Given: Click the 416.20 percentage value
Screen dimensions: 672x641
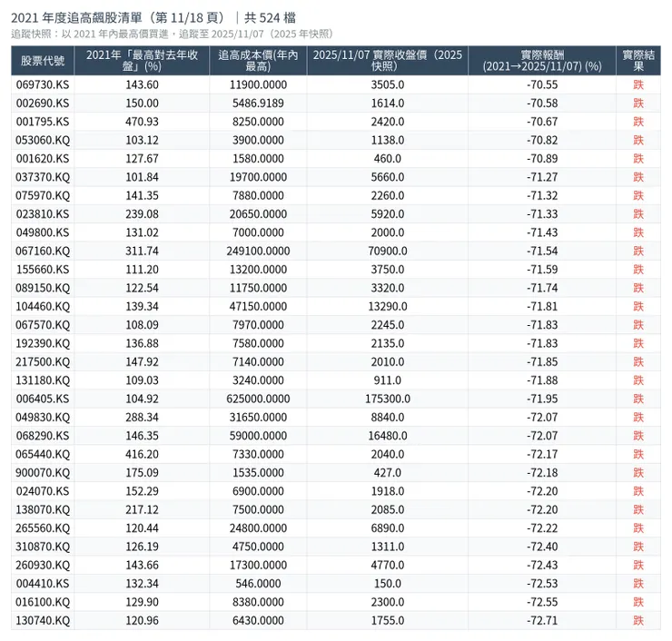Looking at the screenshot, I should coord(142,454).
